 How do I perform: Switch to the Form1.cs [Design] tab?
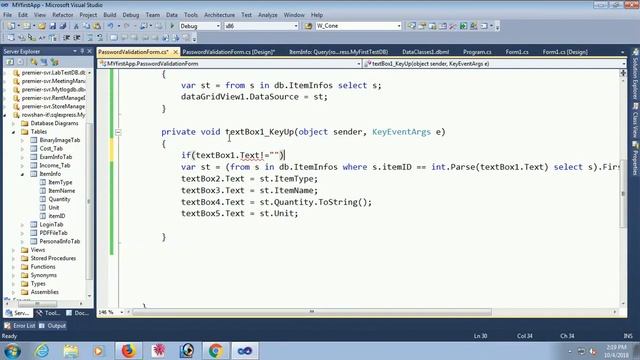565,52
